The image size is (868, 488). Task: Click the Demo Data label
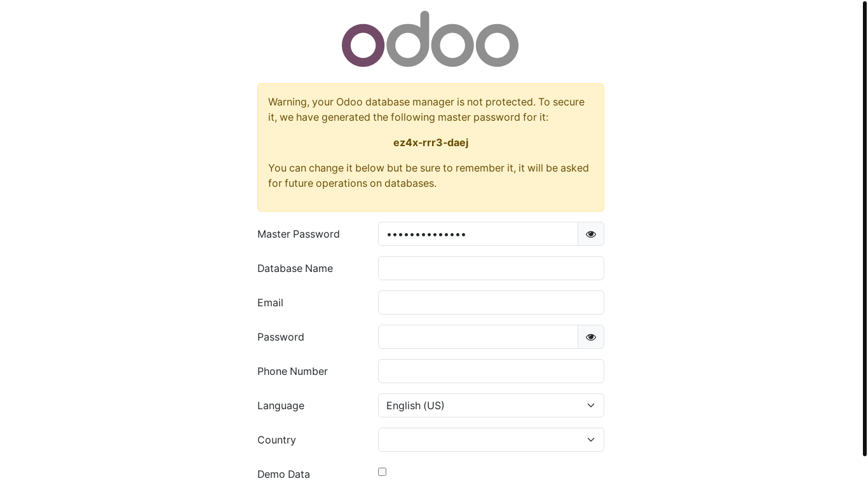tap(283, 474)
